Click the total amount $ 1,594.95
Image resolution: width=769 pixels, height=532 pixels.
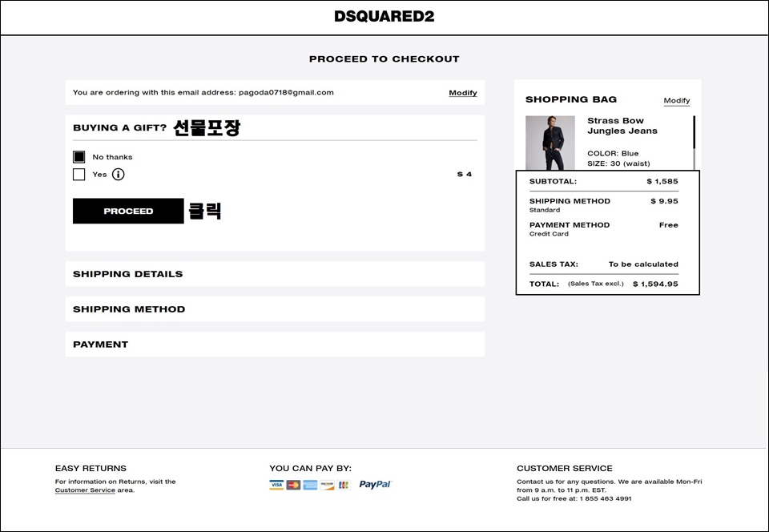coord(655,284)
